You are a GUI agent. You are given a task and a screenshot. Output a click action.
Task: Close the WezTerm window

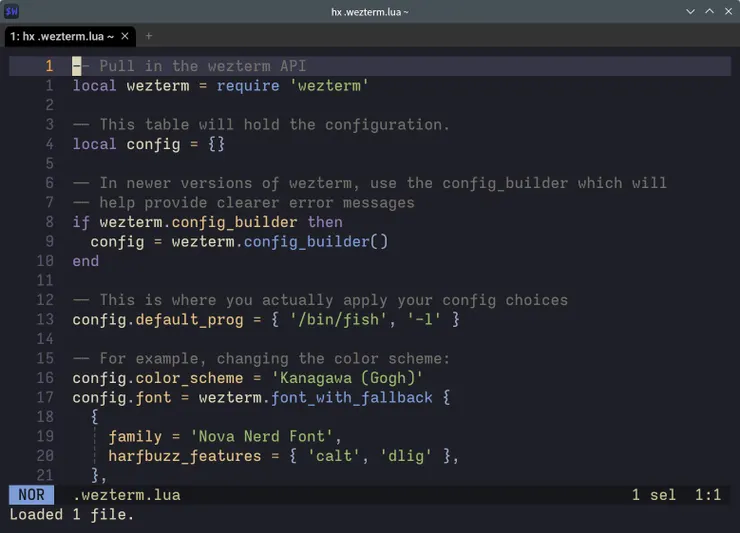click(728, 11)
